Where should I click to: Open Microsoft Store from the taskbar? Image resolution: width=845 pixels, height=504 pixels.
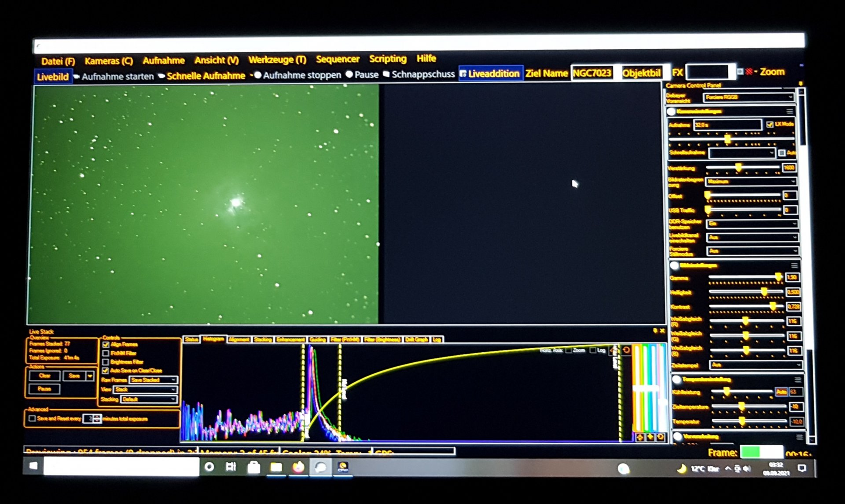pyautogui.click(x=253, y=467)
